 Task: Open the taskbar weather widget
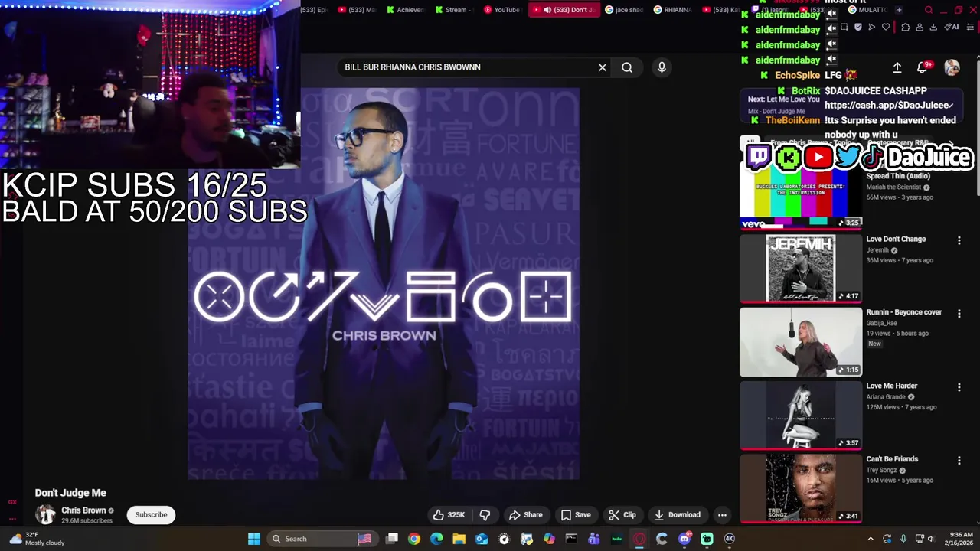click(37, 539)
